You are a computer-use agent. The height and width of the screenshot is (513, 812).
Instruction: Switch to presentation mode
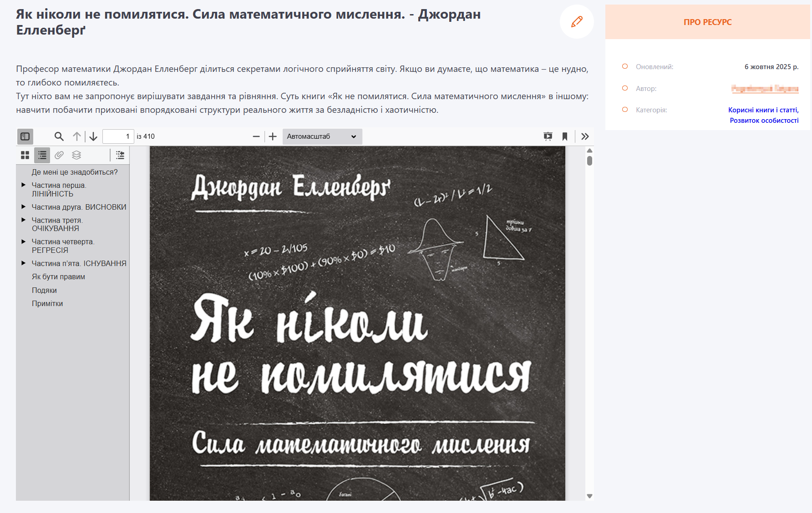[548, 136]
